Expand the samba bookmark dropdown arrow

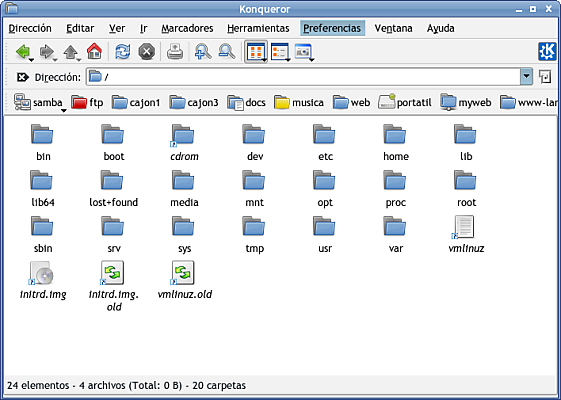[64, 111]
